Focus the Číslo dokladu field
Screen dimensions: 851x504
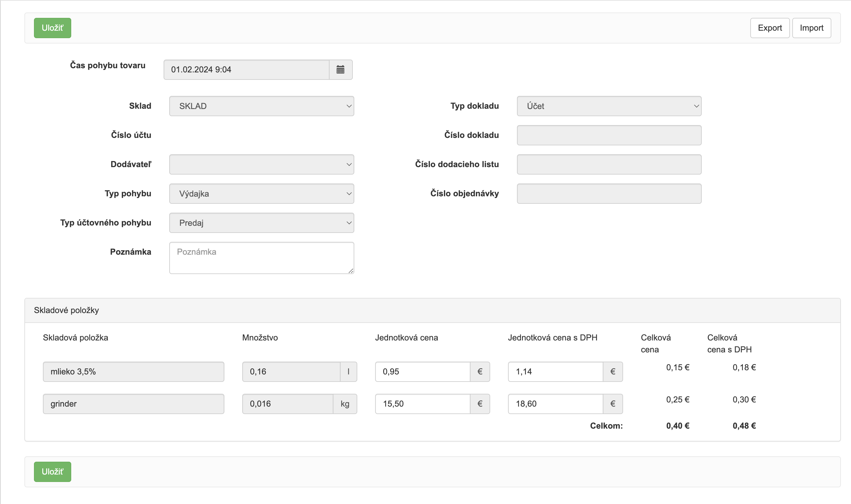(x=609, y=135)
